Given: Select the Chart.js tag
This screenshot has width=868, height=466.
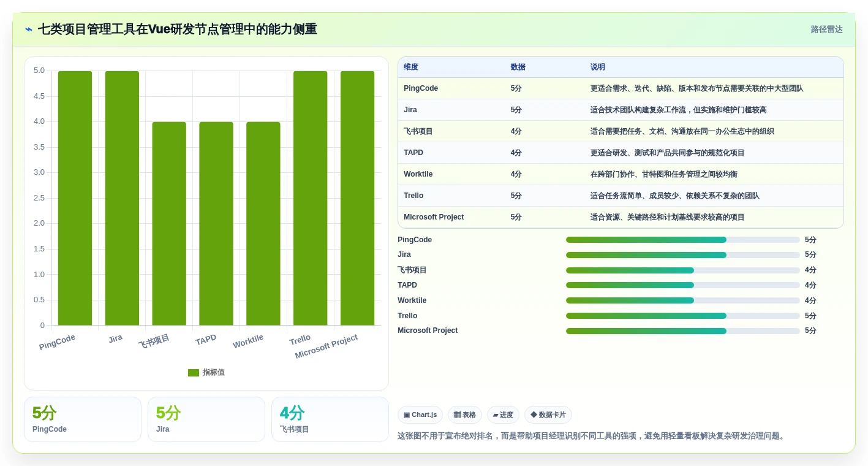Looking at the screenshot, I should point(420,415).
